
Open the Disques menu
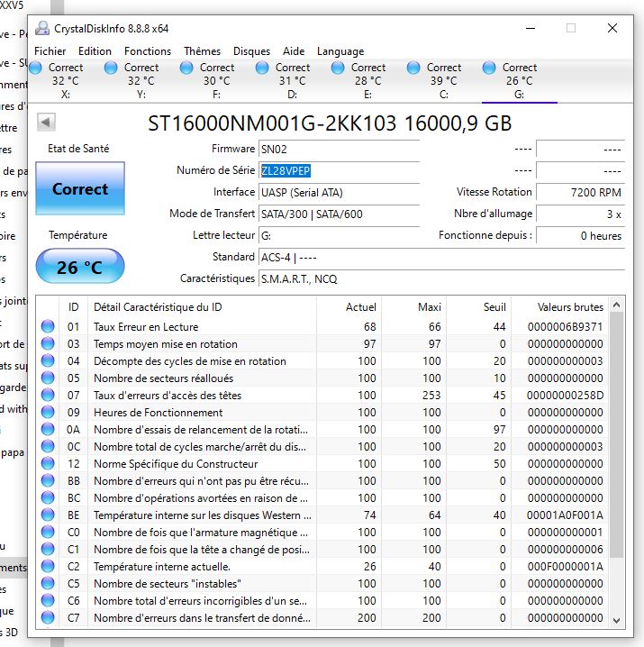[x=251, y=51]
